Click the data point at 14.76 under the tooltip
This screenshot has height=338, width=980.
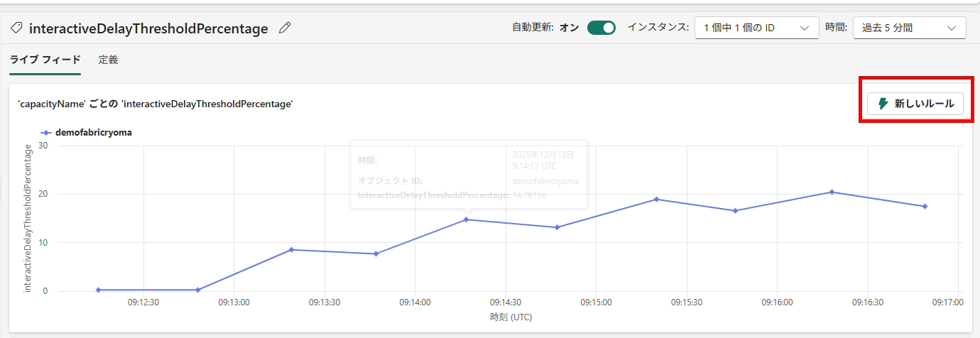[467, 219]
